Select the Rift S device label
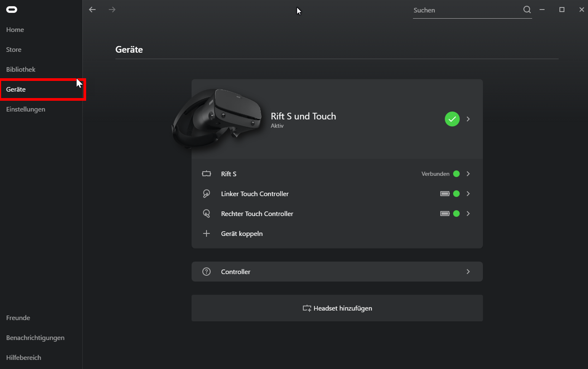 [x=229, y=174]
